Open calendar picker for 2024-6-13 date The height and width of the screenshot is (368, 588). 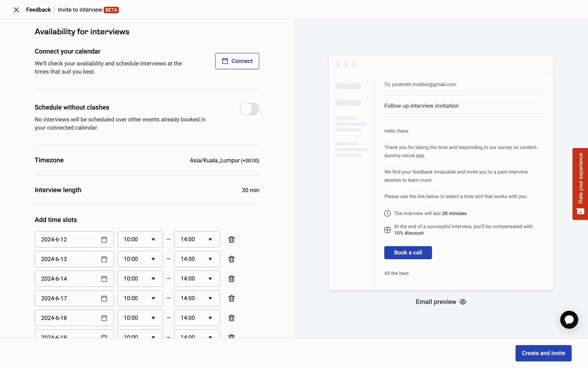coord(104,259)
